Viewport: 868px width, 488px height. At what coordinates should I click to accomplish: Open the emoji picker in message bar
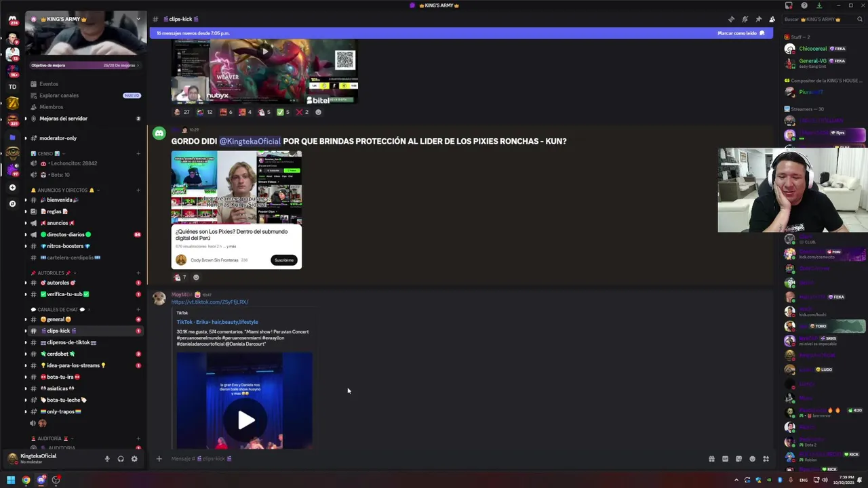click(x=752, y=459)
